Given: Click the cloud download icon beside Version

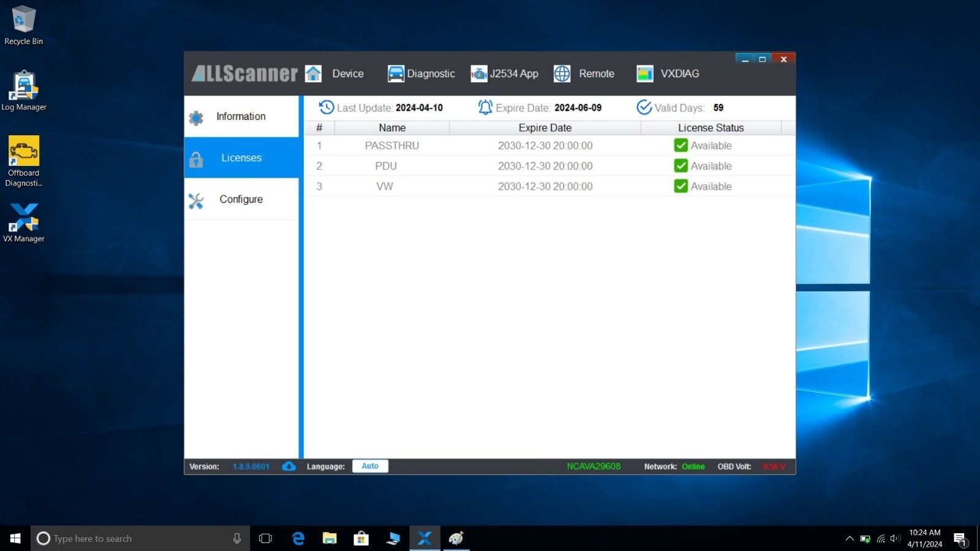Looking at the screenshot, I should [x=289, y=466].
